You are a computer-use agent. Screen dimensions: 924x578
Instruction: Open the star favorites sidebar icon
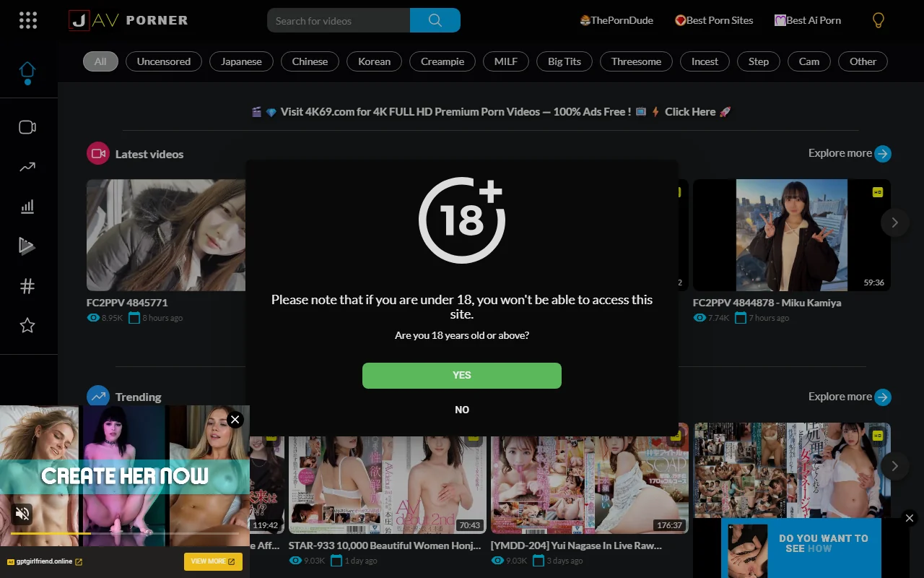(x=27, y=325)
